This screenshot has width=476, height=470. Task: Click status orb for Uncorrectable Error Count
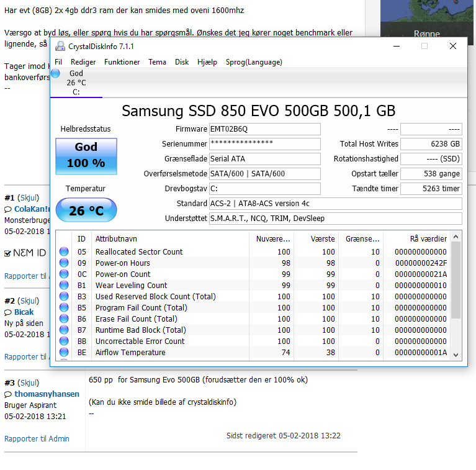click(64, 341)
